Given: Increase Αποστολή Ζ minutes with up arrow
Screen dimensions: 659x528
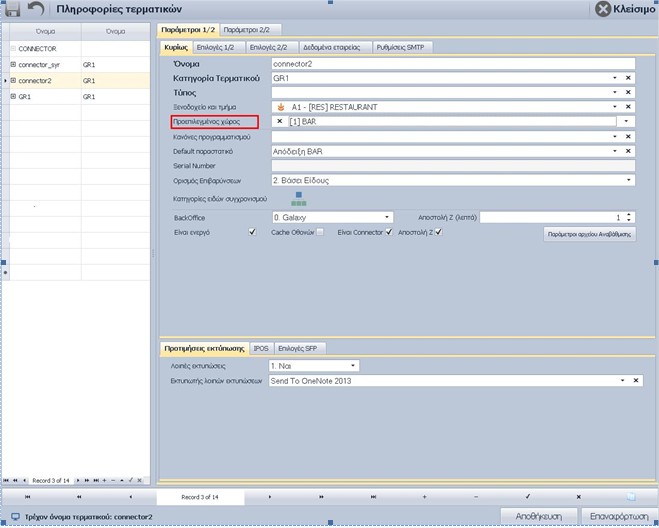Looking at the screenshot, I should pos(629,215).
